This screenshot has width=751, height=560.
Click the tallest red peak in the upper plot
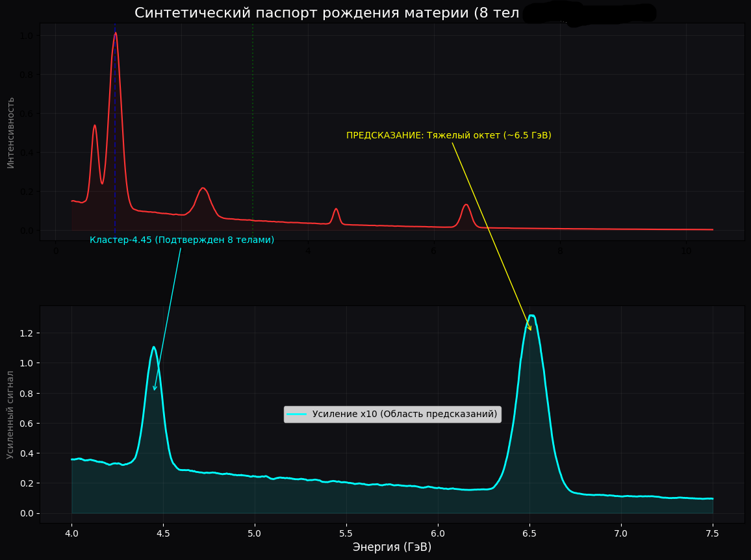[x=116, y=34]
